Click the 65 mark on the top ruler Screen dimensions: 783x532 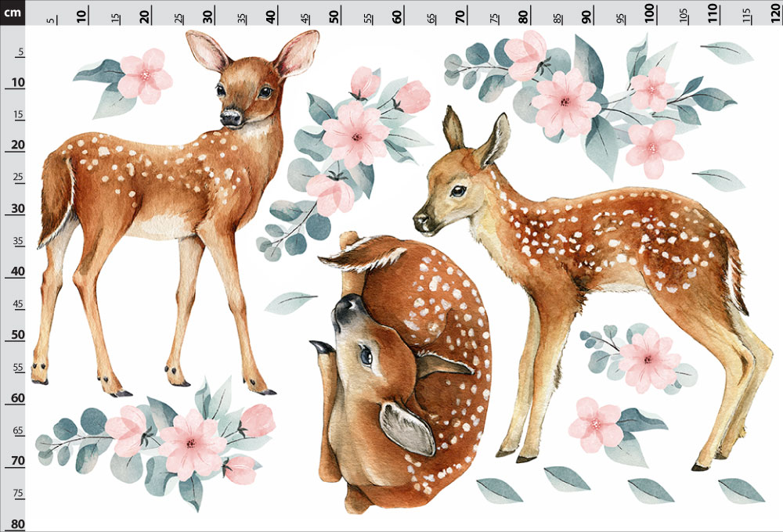click(431, 19)
